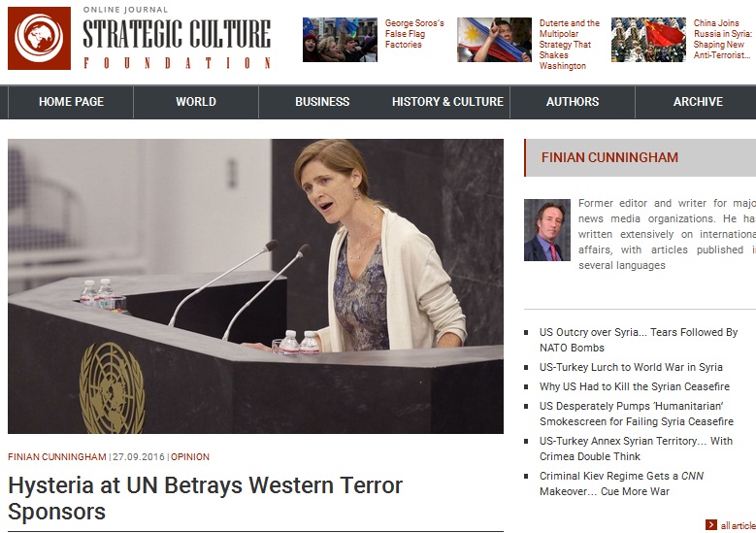Click the Strategic Culture Foundation globe logo
Screen dimensions: 756x533
click(39, 39)
